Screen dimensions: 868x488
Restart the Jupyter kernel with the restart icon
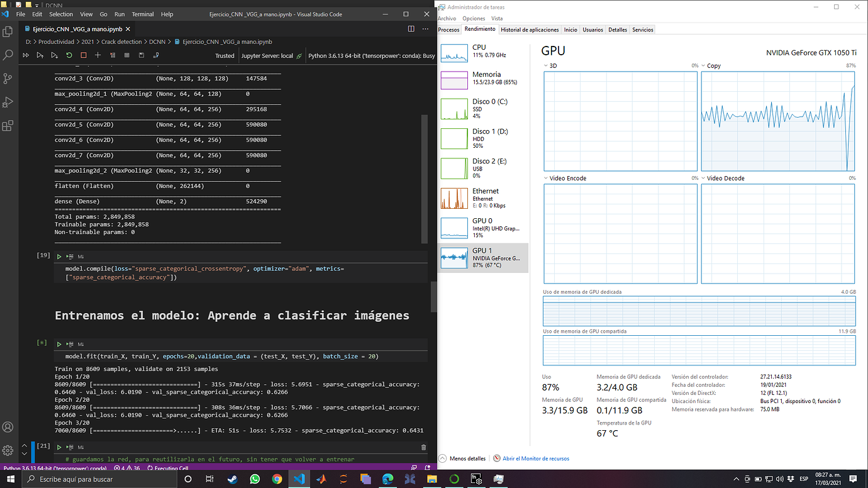tap(69, 55)
